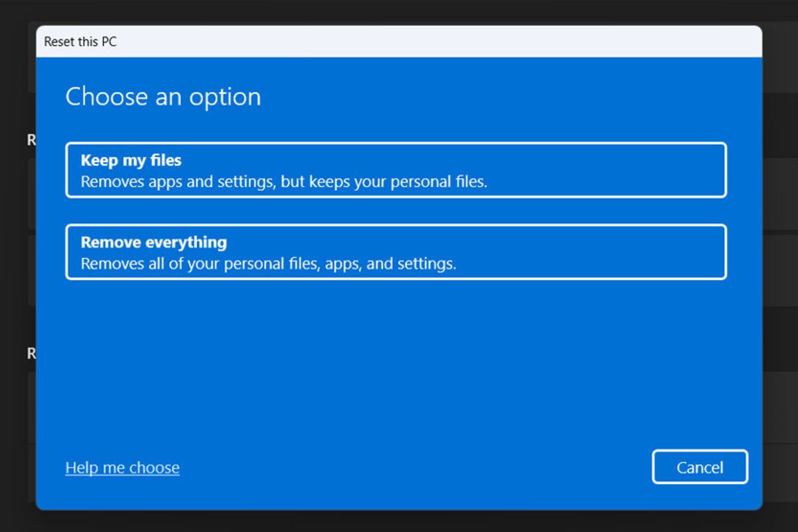Click the bold Keep my files label

pos(131,160)
